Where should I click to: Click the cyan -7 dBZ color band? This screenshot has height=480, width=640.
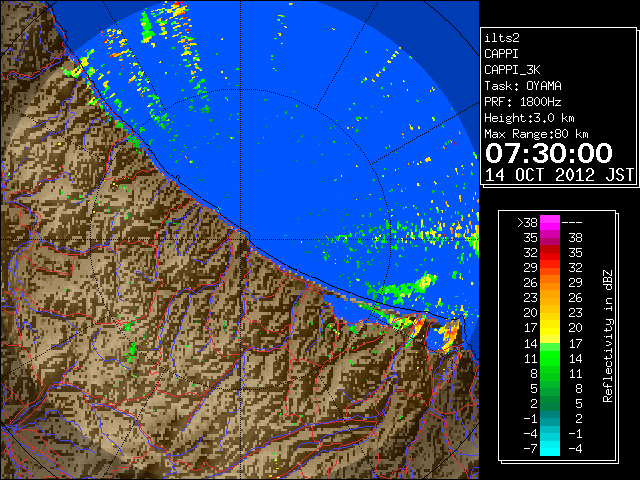point(550,448)
